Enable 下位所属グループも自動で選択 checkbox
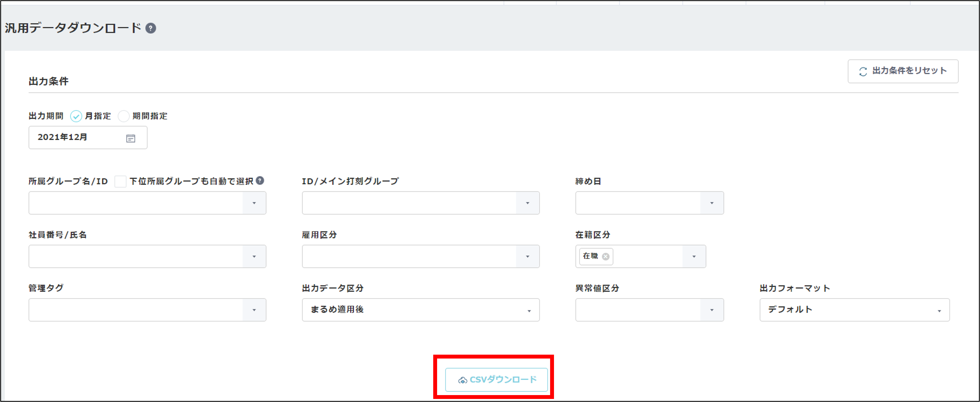Screen dimensions: 980x402 (120, 181)
